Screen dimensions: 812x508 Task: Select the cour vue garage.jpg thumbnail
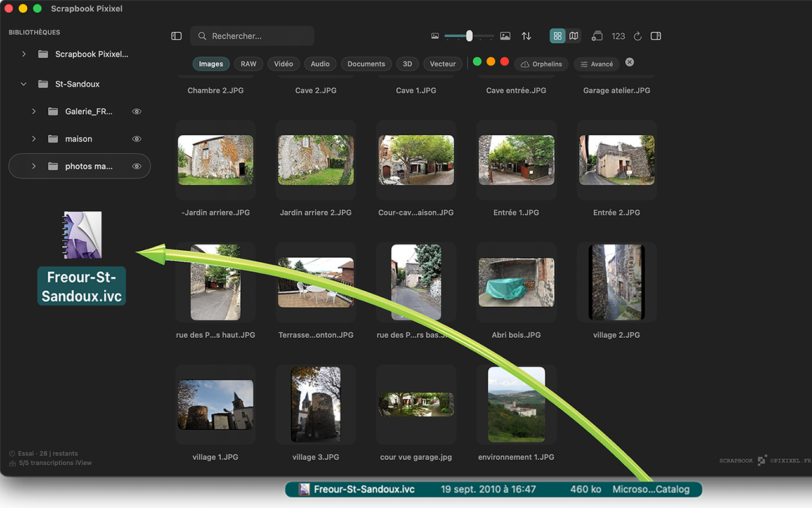click(x=416, y=404)
